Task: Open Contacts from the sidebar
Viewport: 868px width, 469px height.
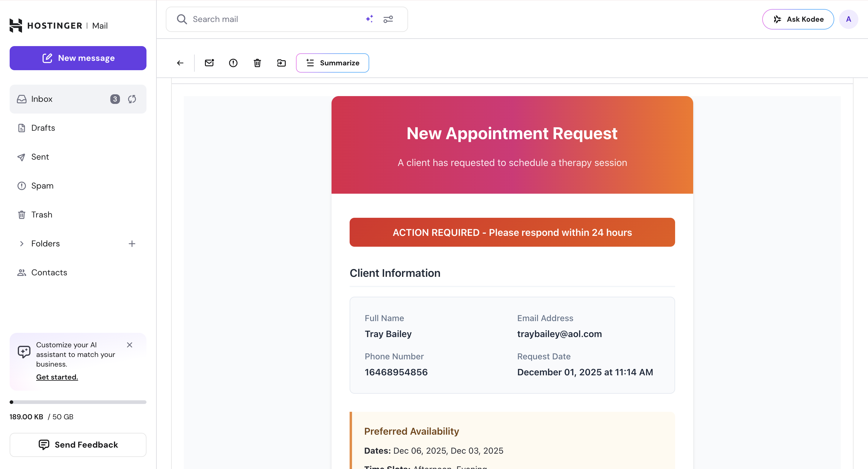Action: tap(49, 272)
